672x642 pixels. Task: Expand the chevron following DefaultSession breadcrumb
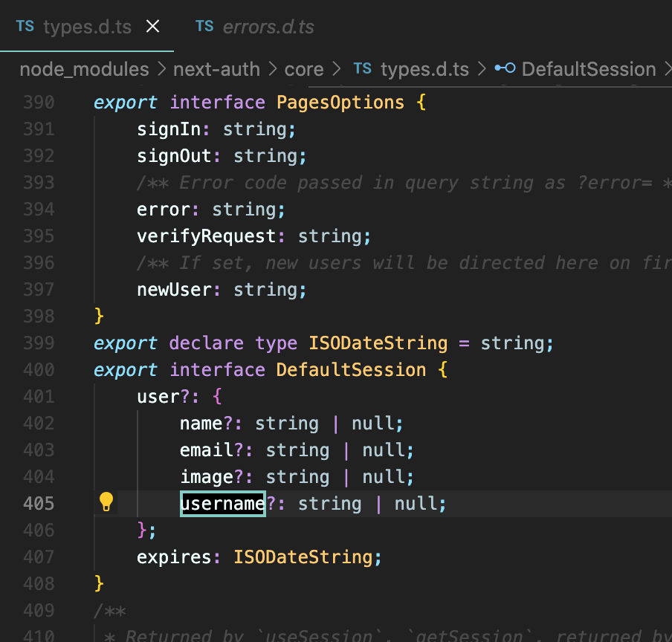point(668,69)
